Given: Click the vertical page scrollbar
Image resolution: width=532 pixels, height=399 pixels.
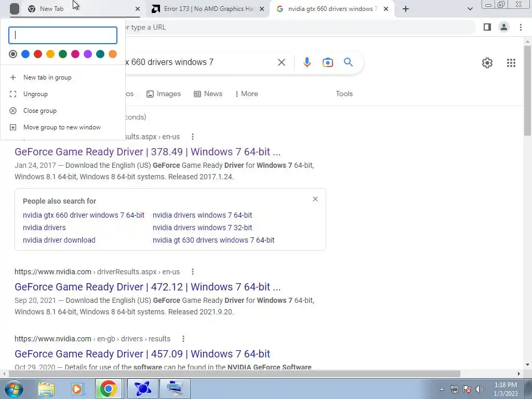Looking at the screenshot, I should click(527, 90).
